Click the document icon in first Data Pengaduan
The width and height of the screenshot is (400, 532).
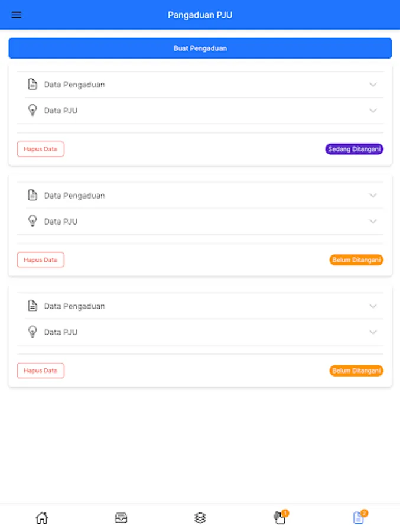click(32, 85)
